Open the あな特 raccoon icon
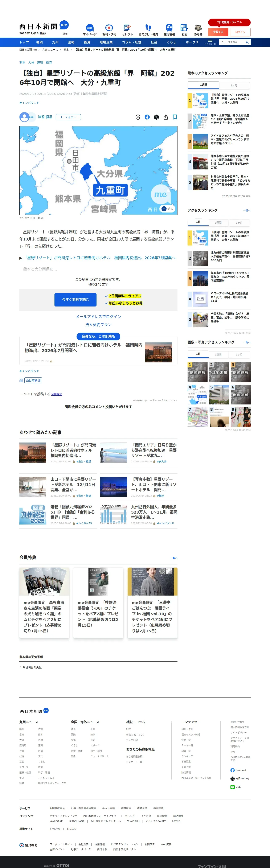The width and height of the screenshot is (270, 868). (x=198, y=30)
